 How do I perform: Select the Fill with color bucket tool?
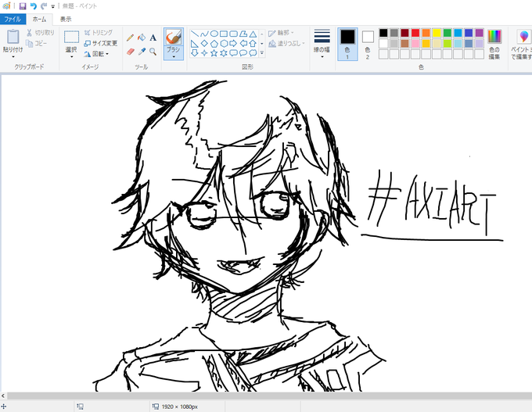141,37
